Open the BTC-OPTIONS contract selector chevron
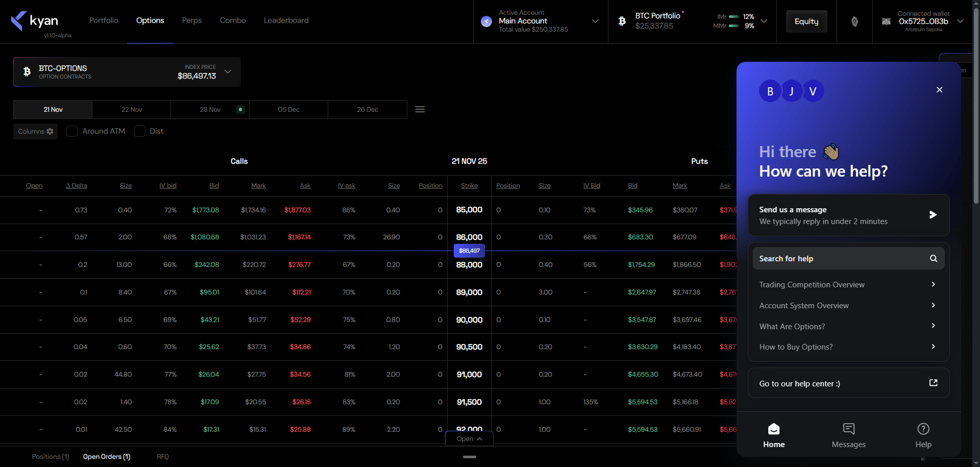This screenshot has width=980, height=467. (228, 72)
